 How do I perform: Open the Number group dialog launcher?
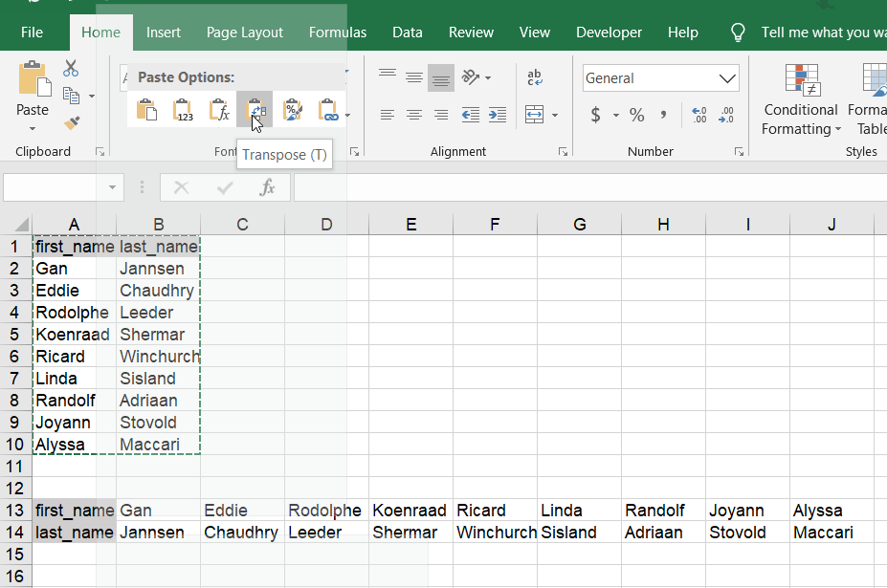click(739, 151)
